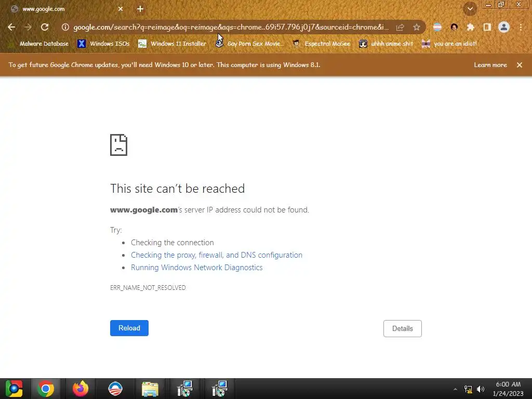Open File Explorer from taskbar
Viewport: 532px width, 399px height.
click(150, 389)
